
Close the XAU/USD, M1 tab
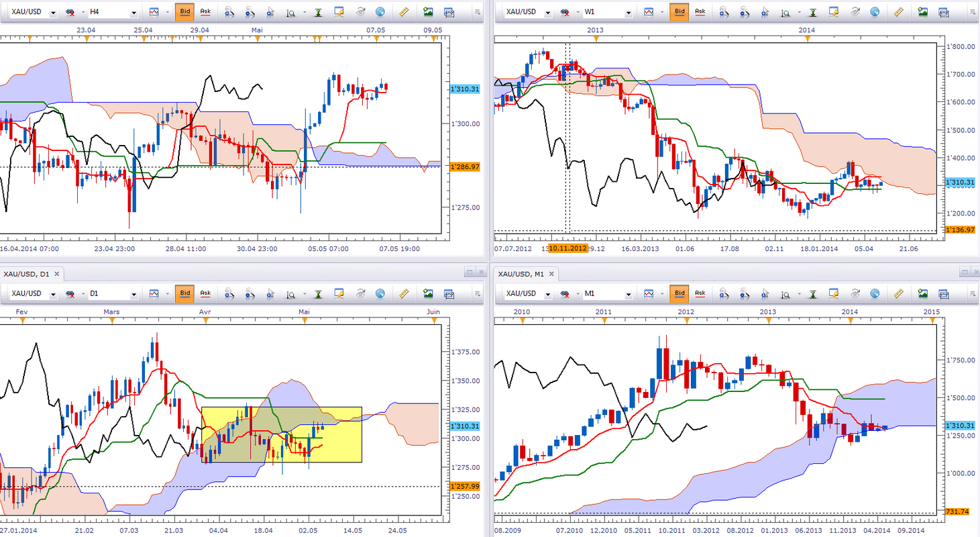click(x=552, y=273)
